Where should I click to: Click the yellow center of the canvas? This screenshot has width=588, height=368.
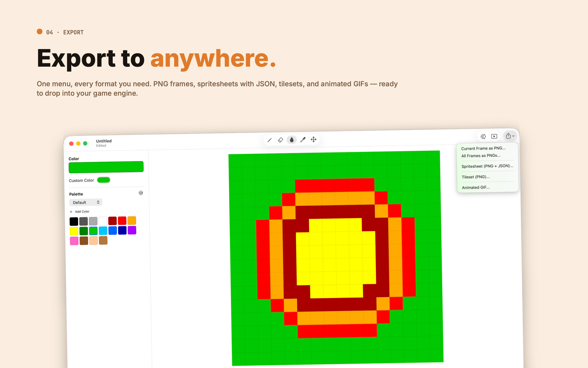tap(336, 258)
